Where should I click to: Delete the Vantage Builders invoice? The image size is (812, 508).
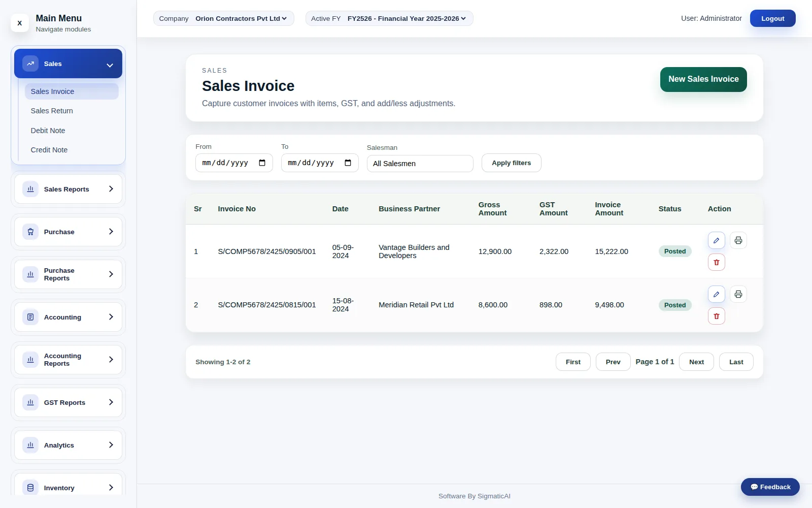716,262
